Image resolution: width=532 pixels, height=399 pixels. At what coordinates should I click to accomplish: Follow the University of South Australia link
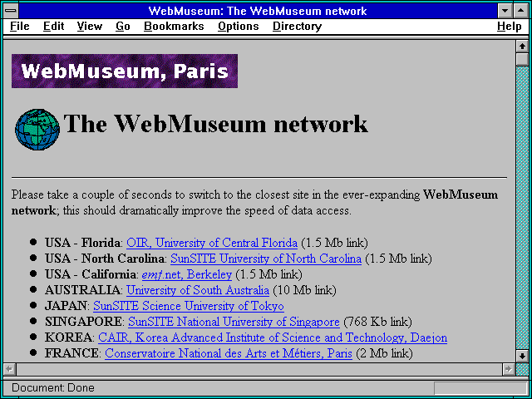[198, 290]
